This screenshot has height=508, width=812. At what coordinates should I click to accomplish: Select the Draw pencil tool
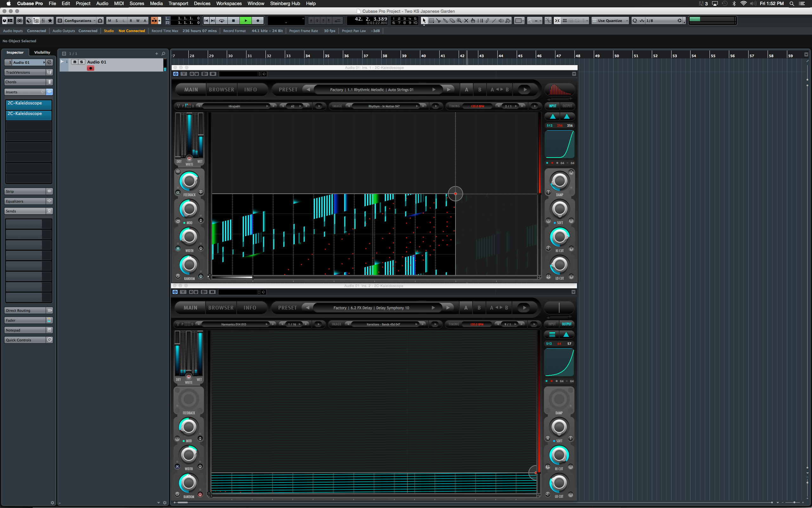coord(487,21)
